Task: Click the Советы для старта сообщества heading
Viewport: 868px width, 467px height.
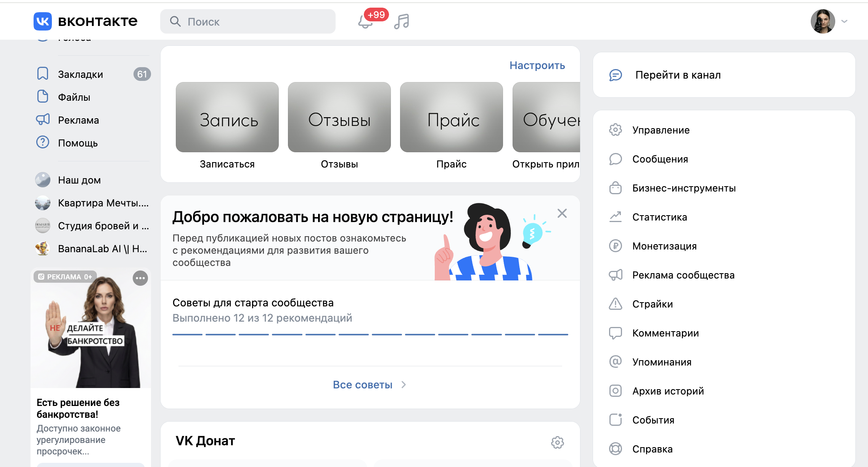Action: (x=253, y=303)
